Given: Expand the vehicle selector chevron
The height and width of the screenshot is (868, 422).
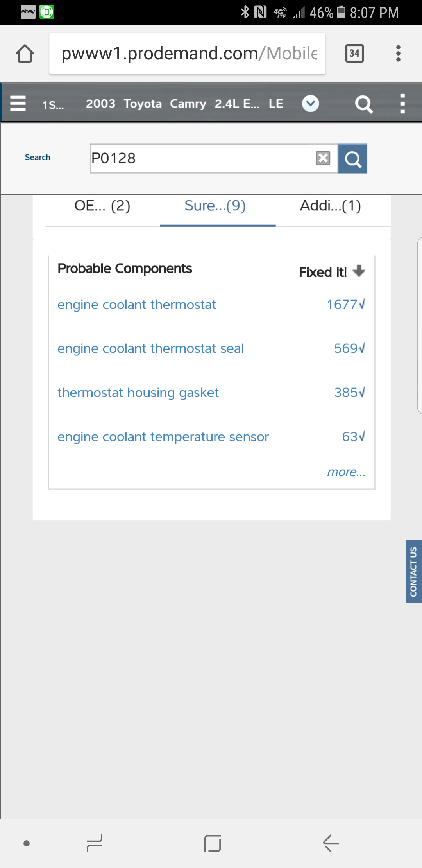Looking at the screenshot, I should (x=311, y=104).
